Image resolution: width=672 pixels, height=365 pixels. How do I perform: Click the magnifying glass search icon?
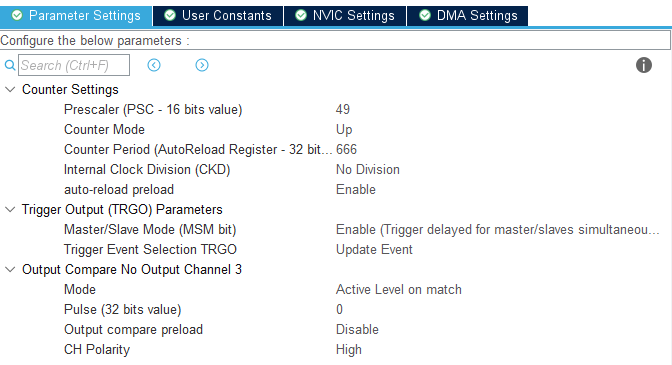pyautogui.click(x=10, y=65)
